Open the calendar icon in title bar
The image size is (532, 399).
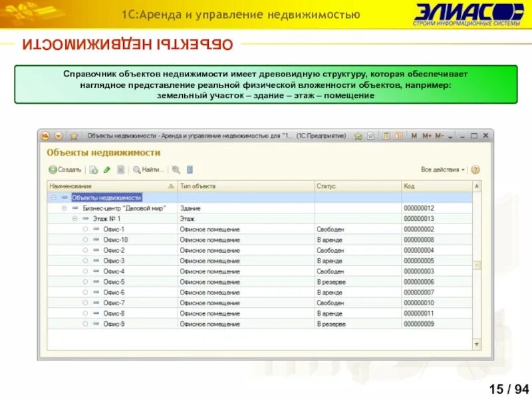[x=399, y=136]
